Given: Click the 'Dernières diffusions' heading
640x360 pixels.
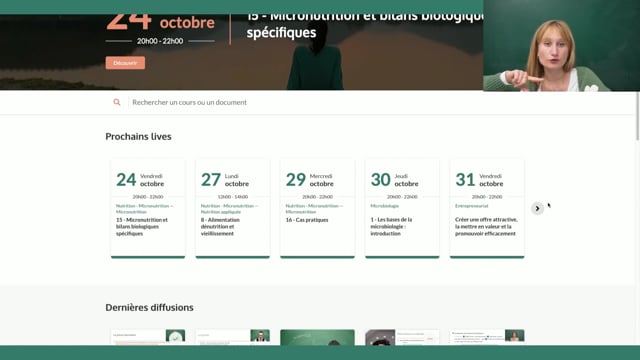Looking at the screenshot, I should [149, 307].
